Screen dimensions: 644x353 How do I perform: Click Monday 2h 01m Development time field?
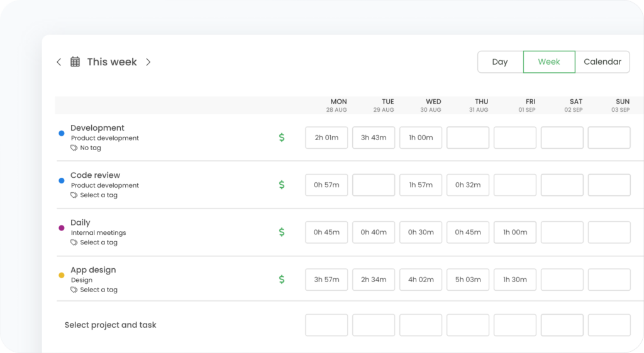326,138
